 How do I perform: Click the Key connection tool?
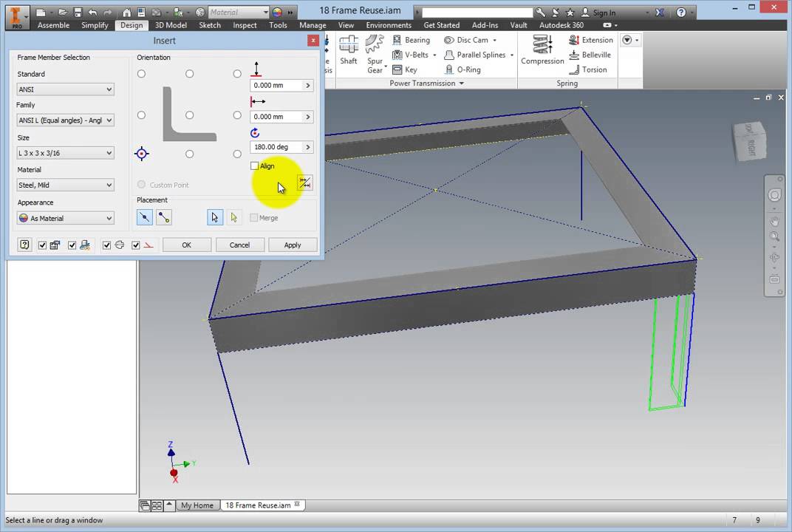pyautogui.click(x=405, y=69)
